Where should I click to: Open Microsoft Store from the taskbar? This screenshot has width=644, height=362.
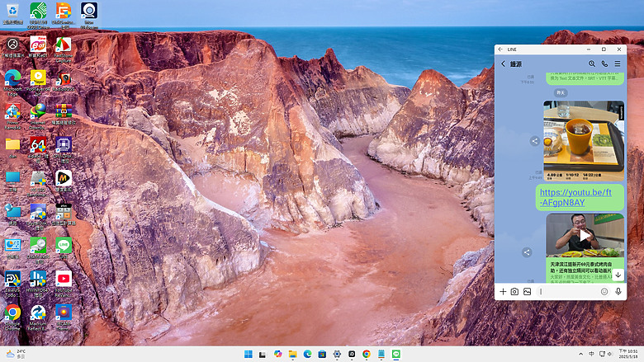coord(322,355)
